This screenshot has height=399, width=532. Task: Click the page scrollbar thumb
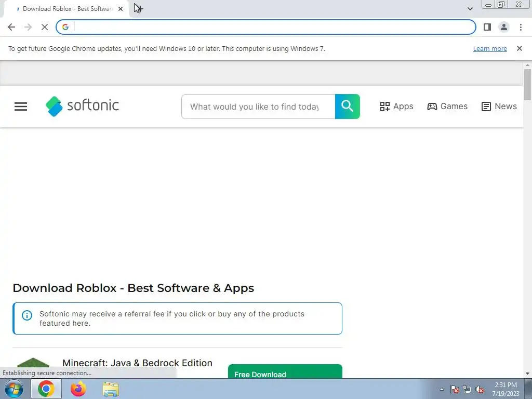tap(527, 85)
